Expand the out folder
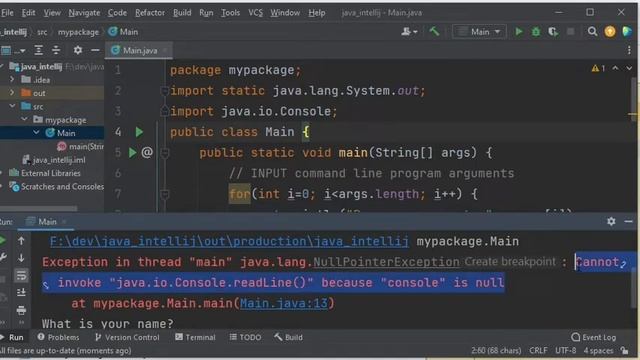 click(x=12, y=93)
